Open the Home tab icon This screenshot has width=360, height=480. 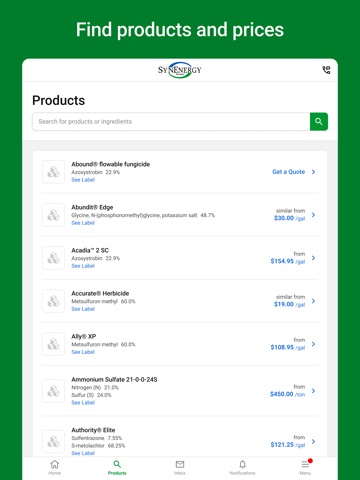[55, 467]
